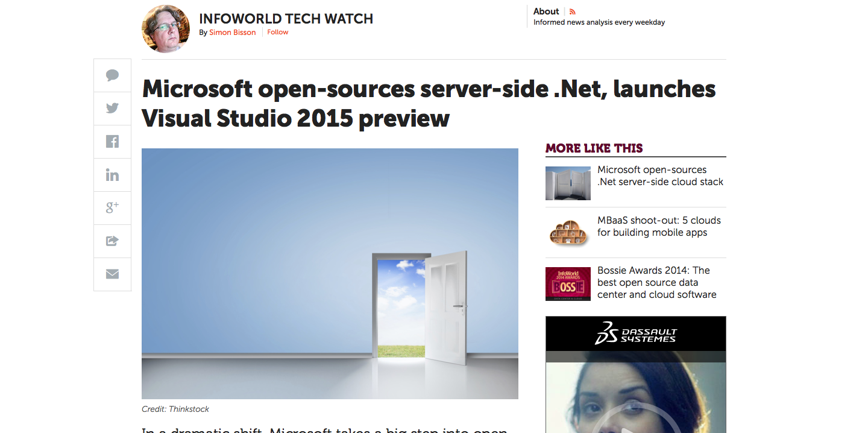Screen dimensions: 868x433
Task: Click the open door article image
Action: [330, 274]
